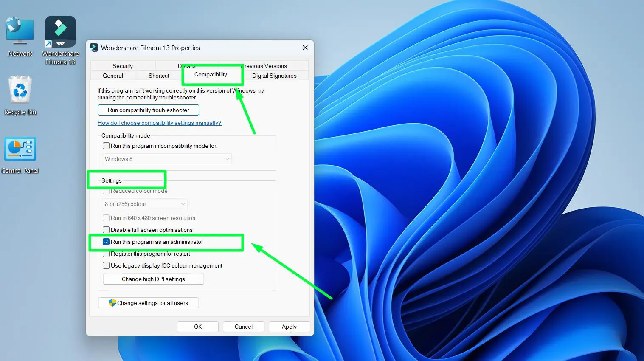
Task: Open the compatibility settings help link
Action: (x=160, y=123)
